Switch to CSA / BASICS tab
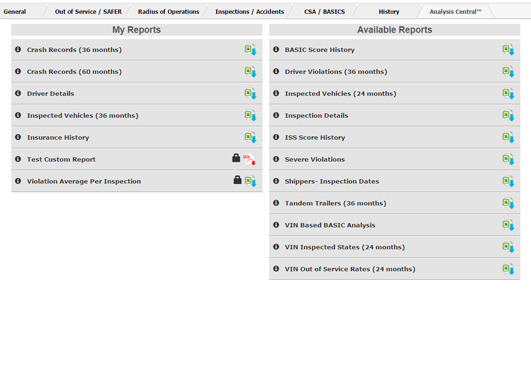The width and height of the screenshot is (531, 375). (x=324, y=12)
